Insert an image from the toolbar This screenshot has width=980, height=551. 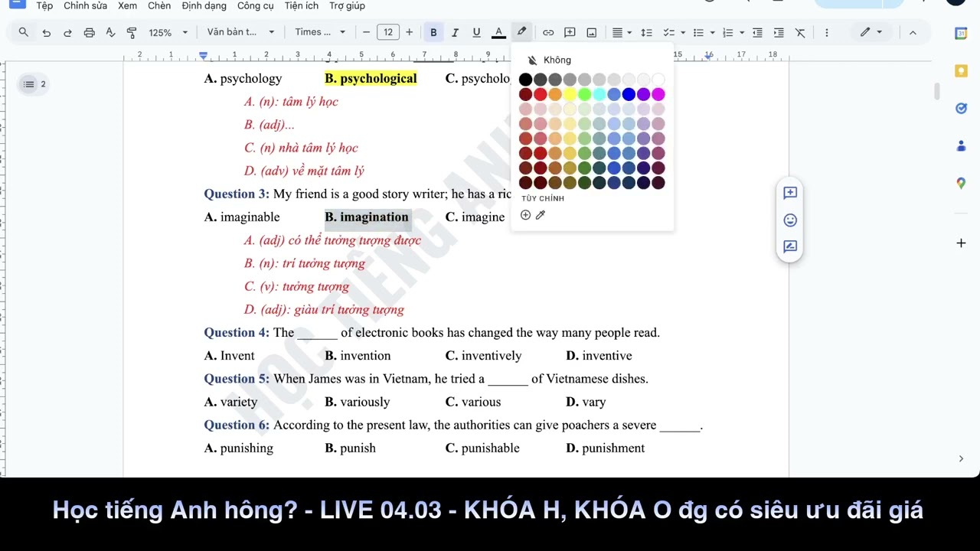(591, 32)
